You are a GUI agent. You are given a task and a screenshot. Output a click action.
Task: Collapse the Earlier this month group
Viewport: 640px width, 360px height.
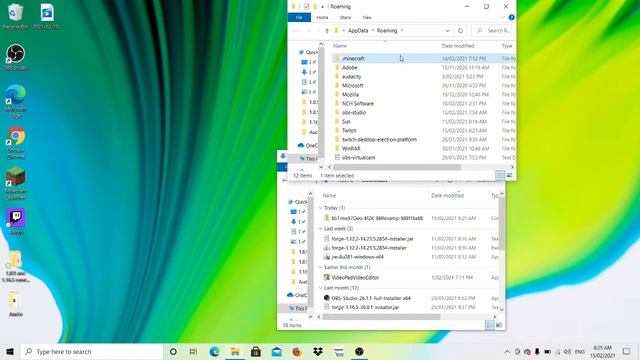(320, 267)
